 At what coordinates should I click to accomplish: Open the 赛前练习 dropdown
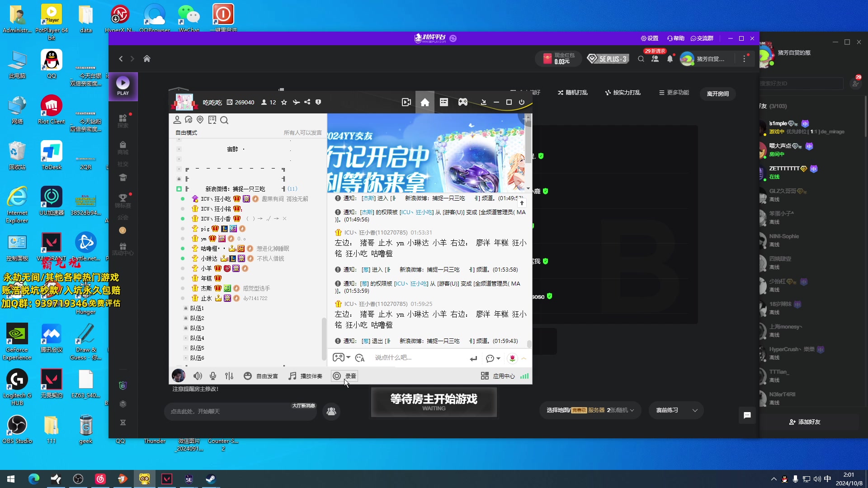coord(676,410)
